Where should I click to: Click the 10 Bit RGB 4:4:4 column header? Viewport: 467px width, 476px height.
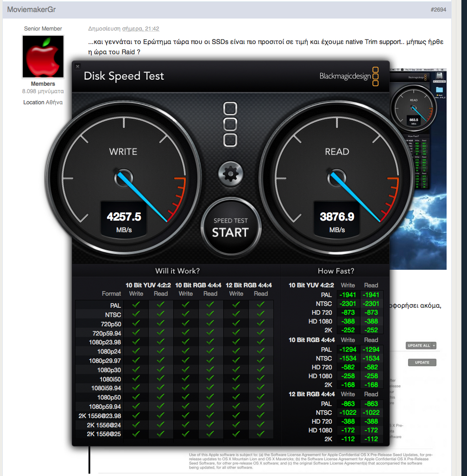[198, 285]
